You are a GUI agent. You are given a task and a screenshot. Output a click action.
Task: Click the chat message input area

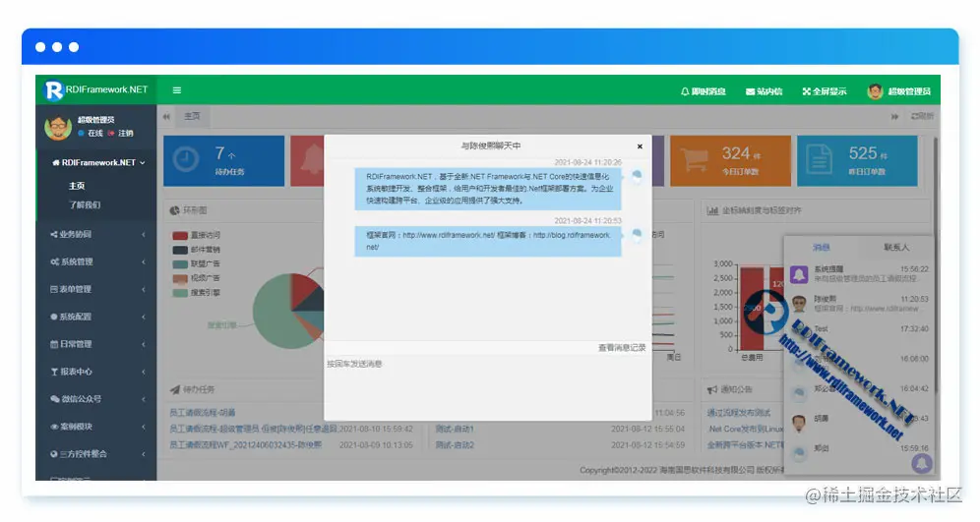[487, 387]
